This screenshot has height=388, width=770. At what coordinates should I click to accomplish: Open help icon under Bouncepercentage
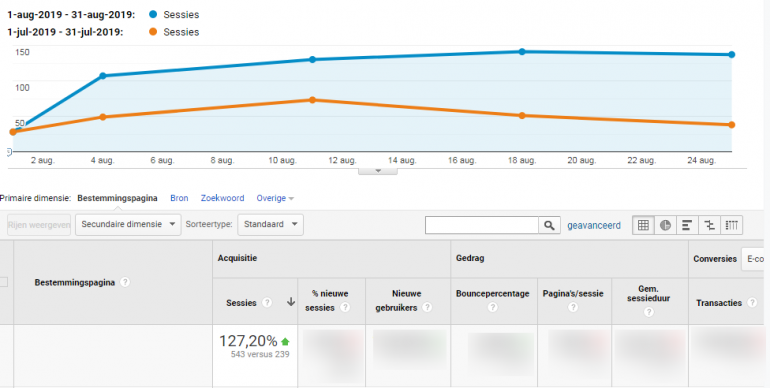point(493,307)
